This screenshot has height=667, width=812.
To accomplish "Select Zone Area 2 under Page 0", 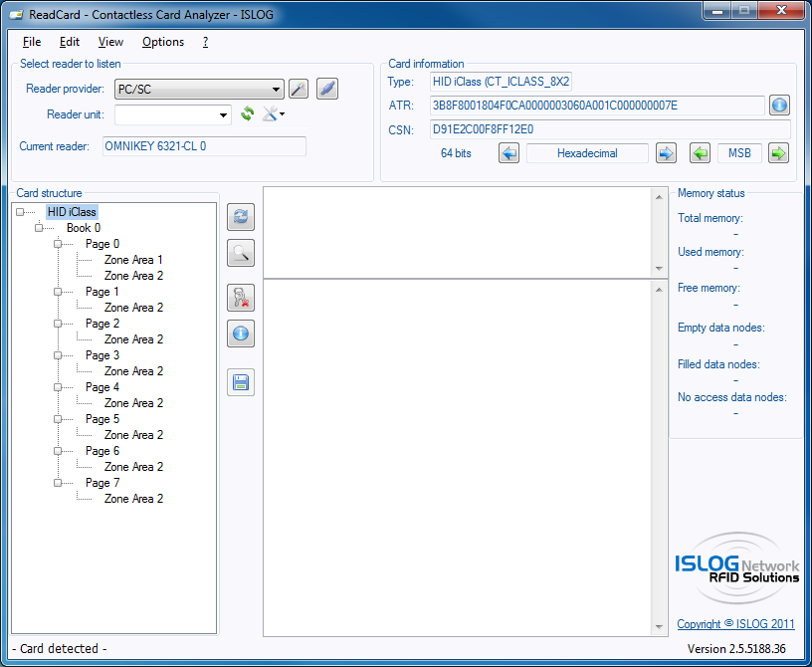I will click(x=133, y=276).
